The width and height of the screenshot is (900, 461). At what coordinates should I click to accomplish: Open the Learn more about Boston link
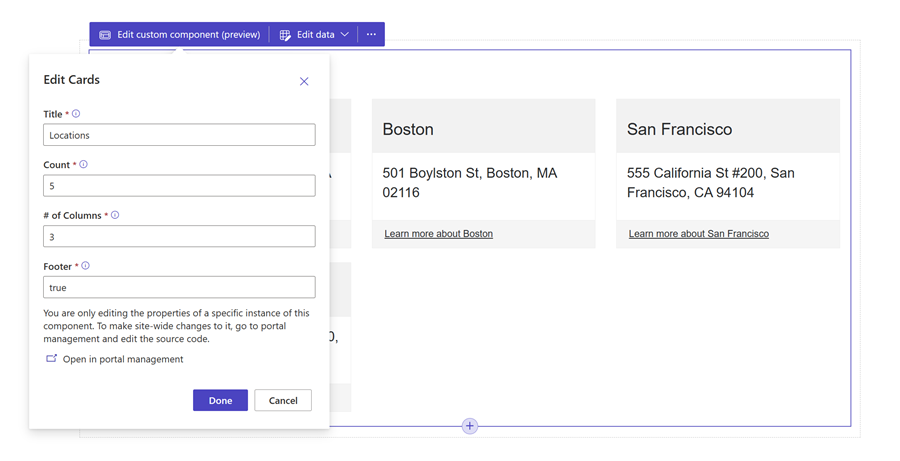click(438, 234)
